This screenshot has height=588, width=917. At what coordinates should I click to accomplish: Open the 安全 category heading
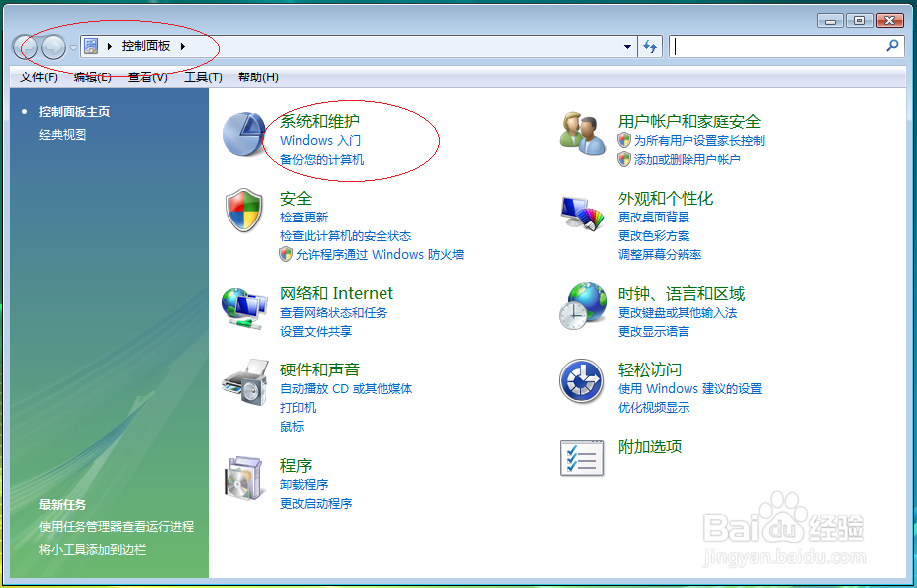coord(295,198)
